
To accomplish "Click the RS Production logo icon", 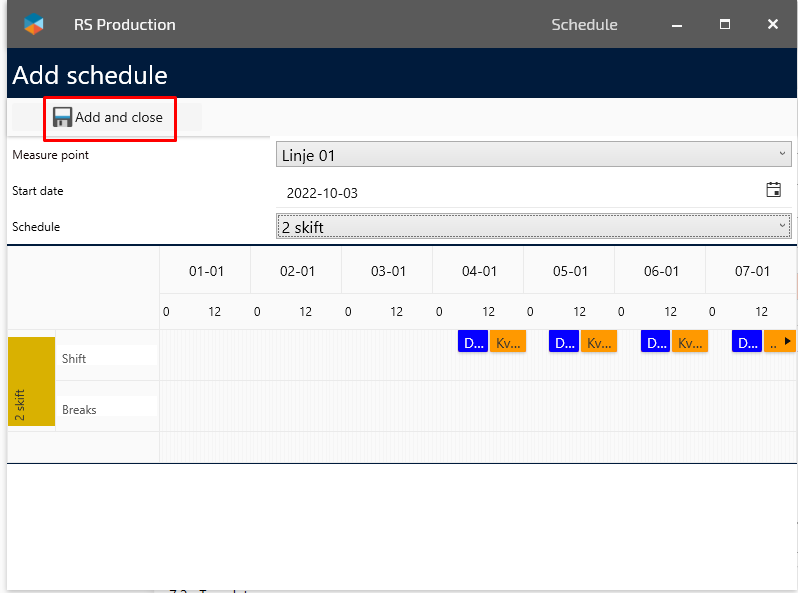I will (34, 24).
